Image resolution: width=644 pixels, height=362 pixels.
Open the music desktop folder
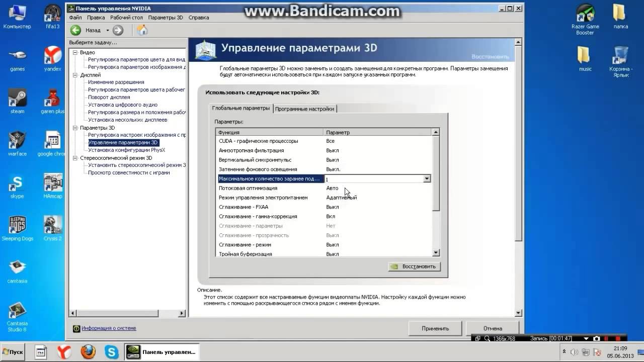(585, 59)
